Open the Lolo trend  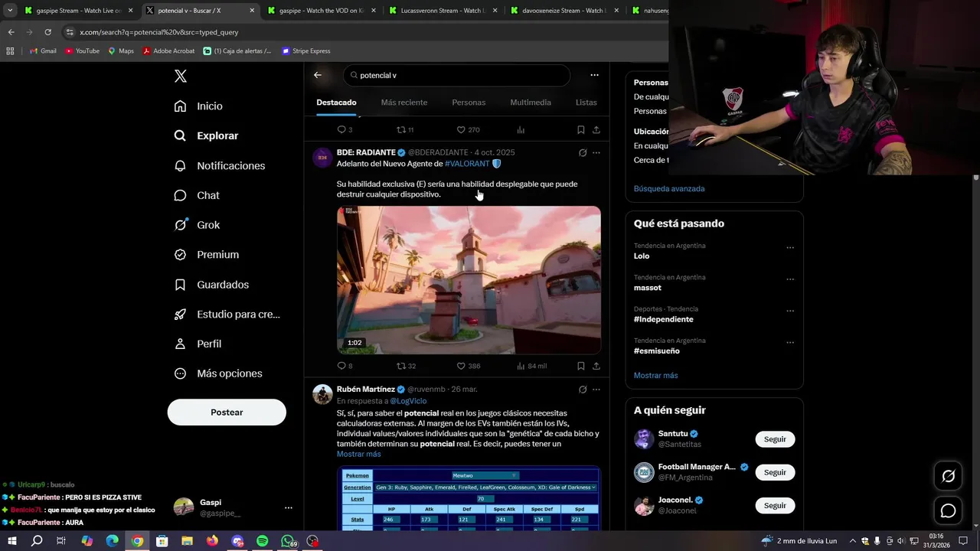pyautogui.click(x=642, y=256)
